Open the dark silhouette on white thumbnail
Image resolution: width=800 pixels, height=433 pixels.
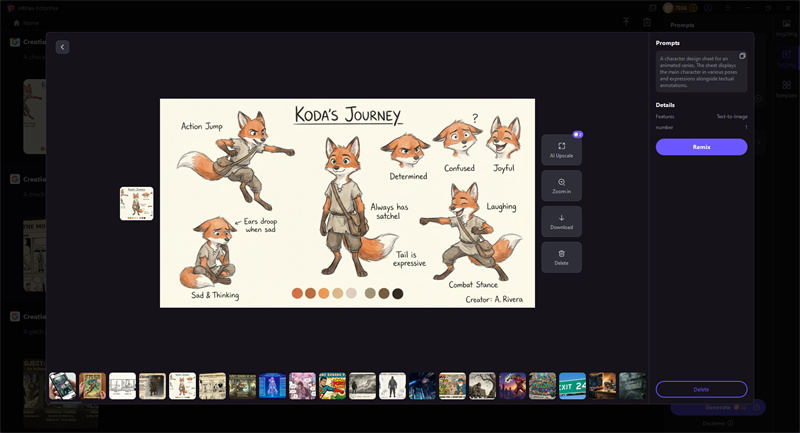click(x=392, y=386)
